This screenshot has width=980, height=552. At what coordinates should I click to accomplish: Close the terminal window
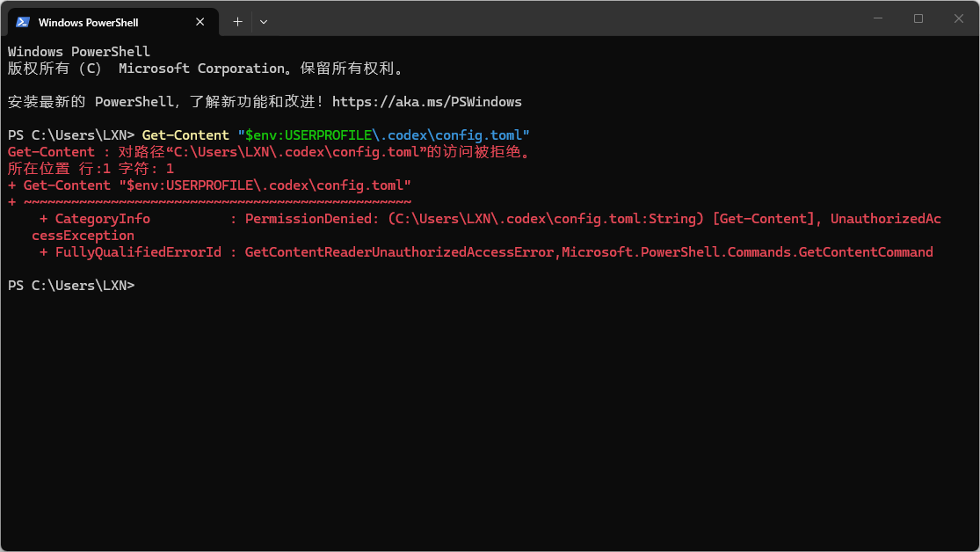point(959,18)
